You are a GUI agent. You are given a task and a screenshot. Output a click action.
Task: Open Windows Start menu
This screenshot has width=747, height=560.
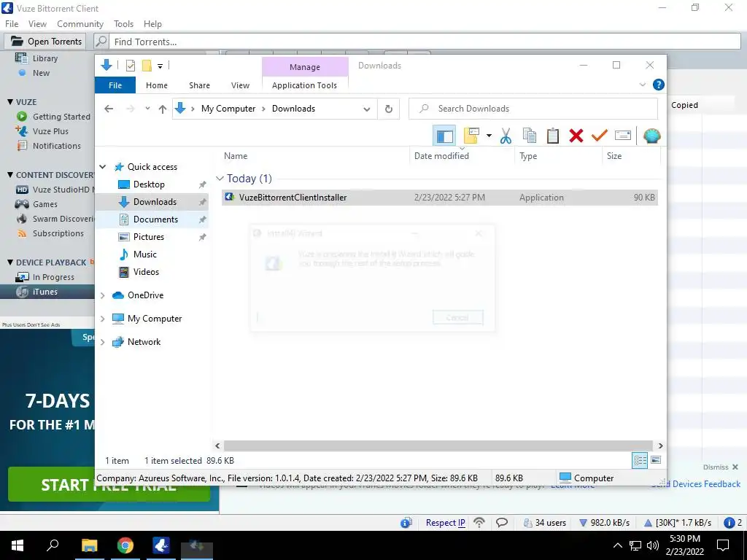[x=18, y=545]
